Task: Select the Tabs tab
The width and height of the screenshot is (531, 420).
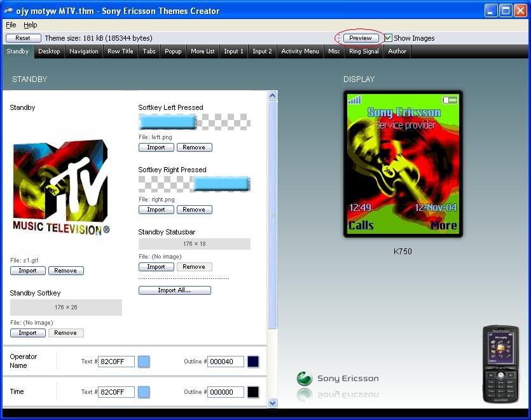Action: coord(149,51)
